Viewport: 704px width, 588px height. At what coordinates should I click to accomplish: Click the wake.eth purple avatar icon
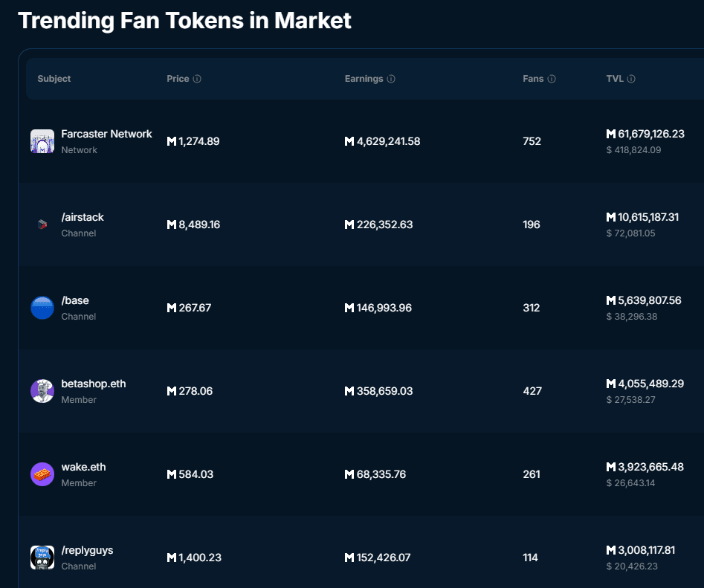point(42,474)
